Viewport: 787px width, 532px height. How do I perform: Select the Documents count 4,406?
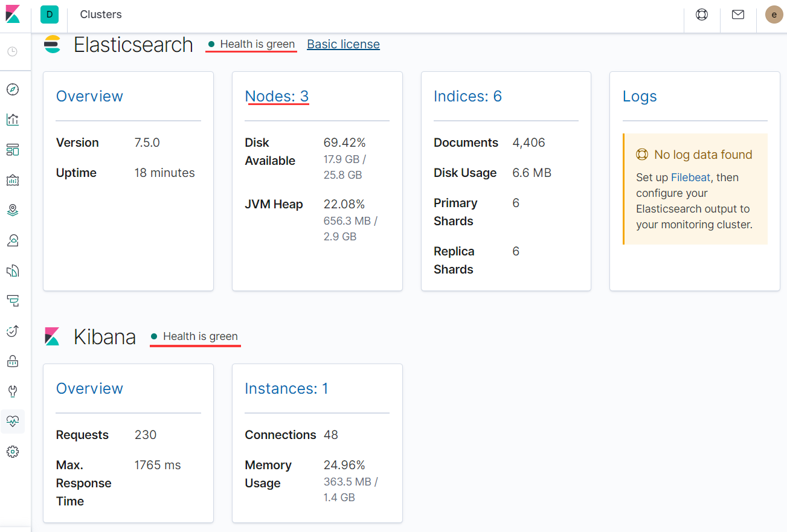[x=528, y=143]
